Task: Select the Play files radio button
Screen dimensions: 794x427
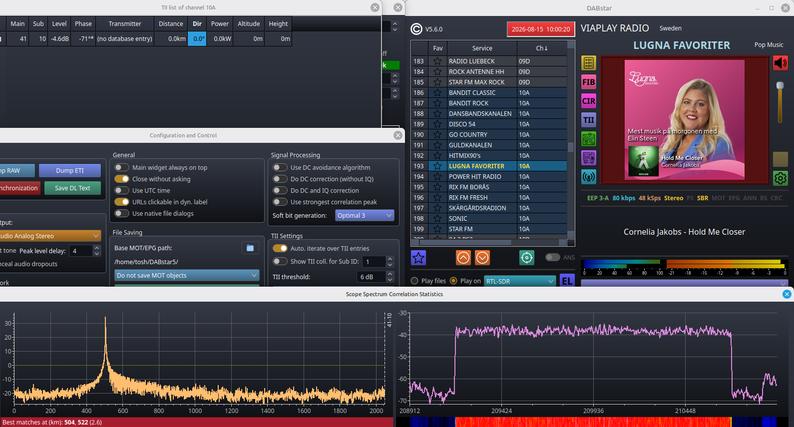Action: (x=415, y=281)
